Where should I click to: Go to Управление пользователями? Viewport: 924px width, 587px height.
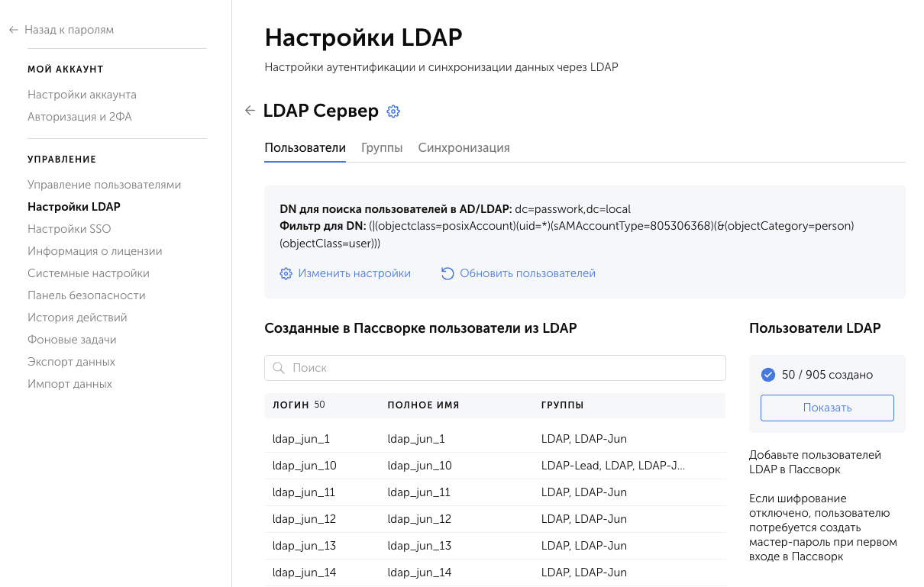(104, 185)
